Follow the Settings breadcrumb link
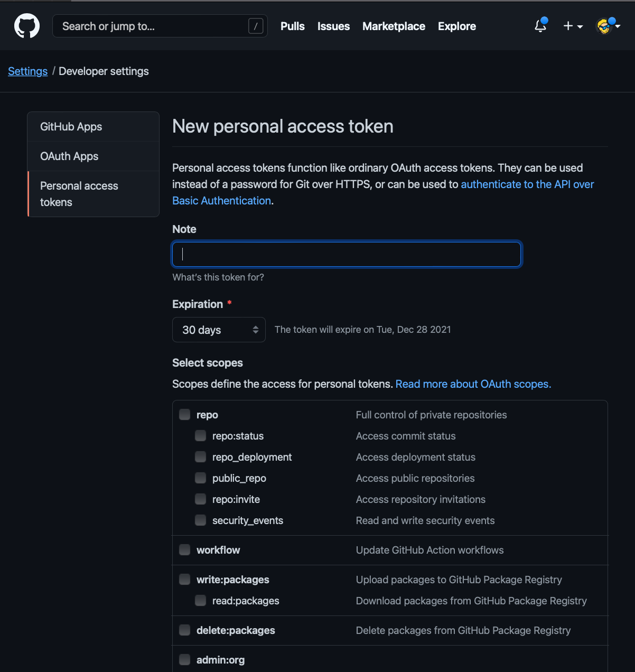 coord(27,71)
